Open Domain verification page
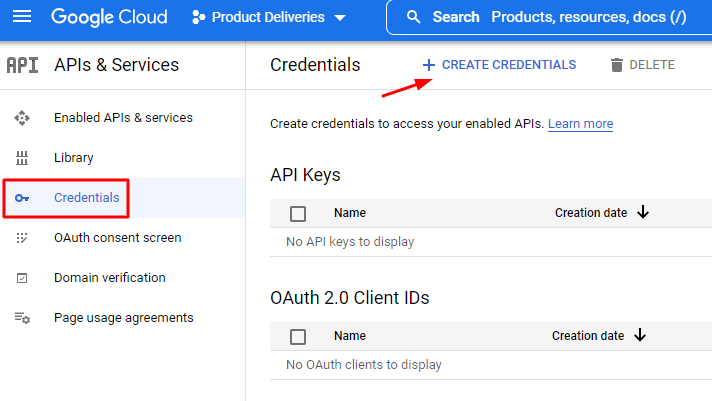Viewport: 712px width, 401px height. tap(109, 277)
